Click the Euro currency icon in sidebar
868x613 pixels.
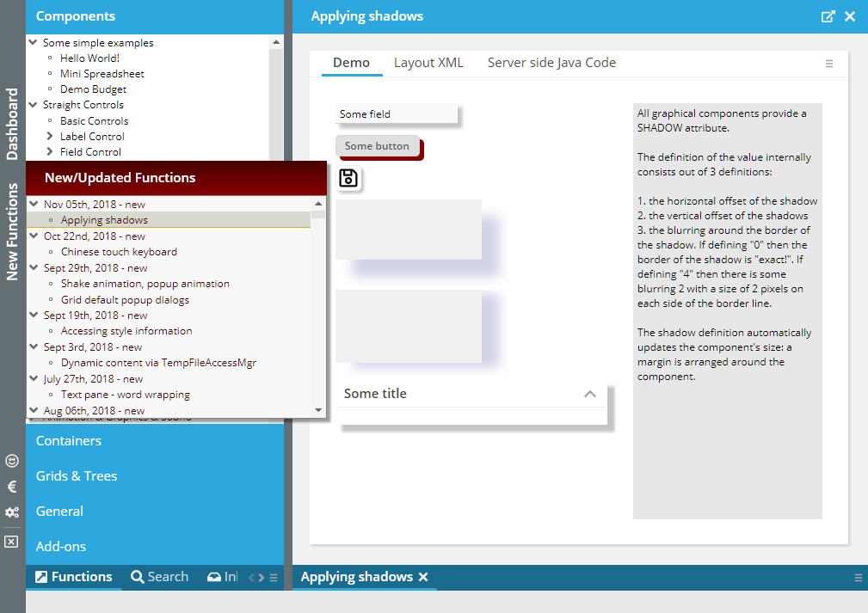pos(12,487)
